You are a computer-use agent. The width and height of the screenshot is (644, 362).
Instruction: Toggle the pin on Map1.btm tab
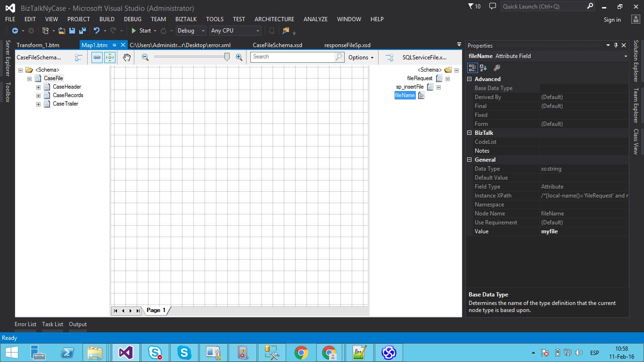coord(115,45)
